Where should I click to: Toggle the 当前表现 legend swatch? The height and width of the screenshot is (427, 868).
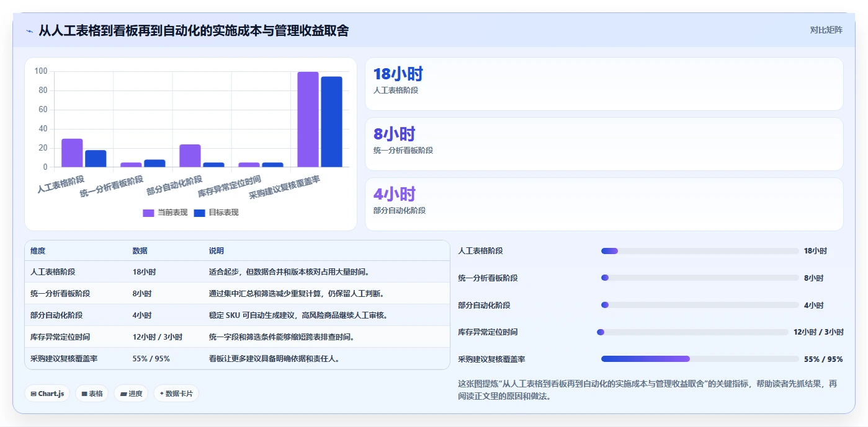(148, 213)
